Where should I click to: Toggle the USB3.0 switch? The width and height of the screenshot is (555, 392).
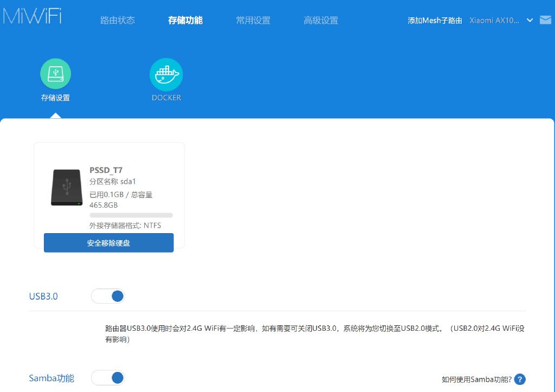108,296
